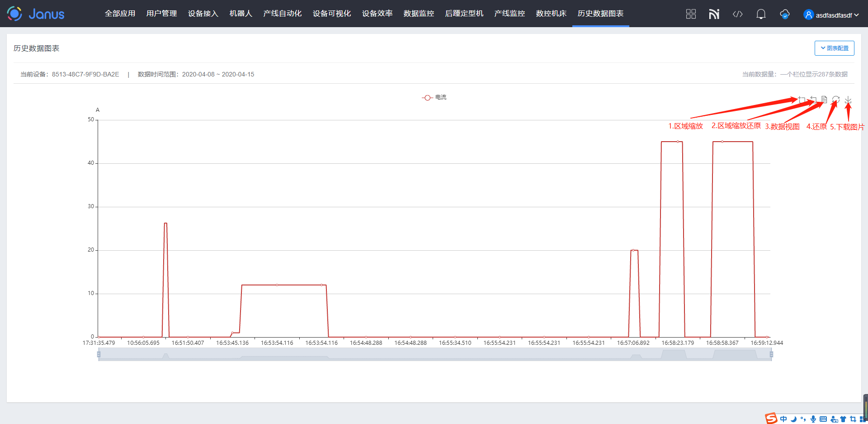
Task: Click the 45A peak data point near 16:58:23
Action: 678,142
